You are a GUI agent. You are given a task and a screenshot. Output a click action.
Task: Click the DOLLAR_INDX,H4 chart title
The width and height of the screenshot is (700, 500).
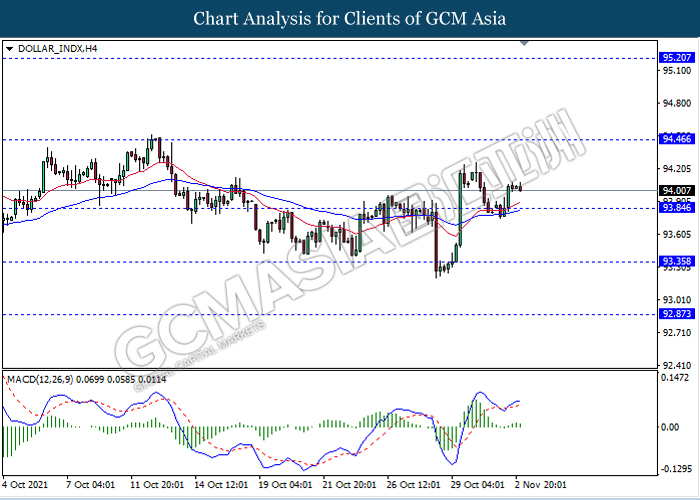pyautogui.click(x=58, y=49)
